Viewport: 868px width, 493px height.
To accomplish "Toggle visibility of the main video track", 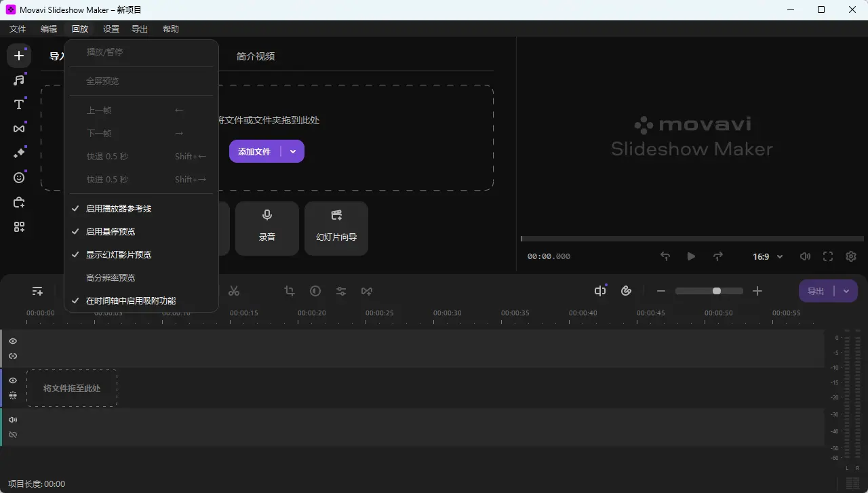I will coord(13,380).
